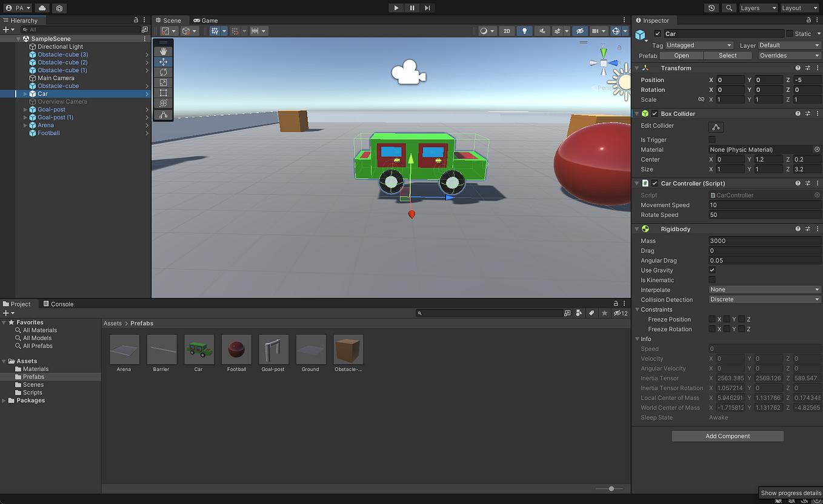The height and width of the screenshot is (504, 823).
Task: Enable Freeze Rotation on the X axis
Action: click(x=713, y=329)
